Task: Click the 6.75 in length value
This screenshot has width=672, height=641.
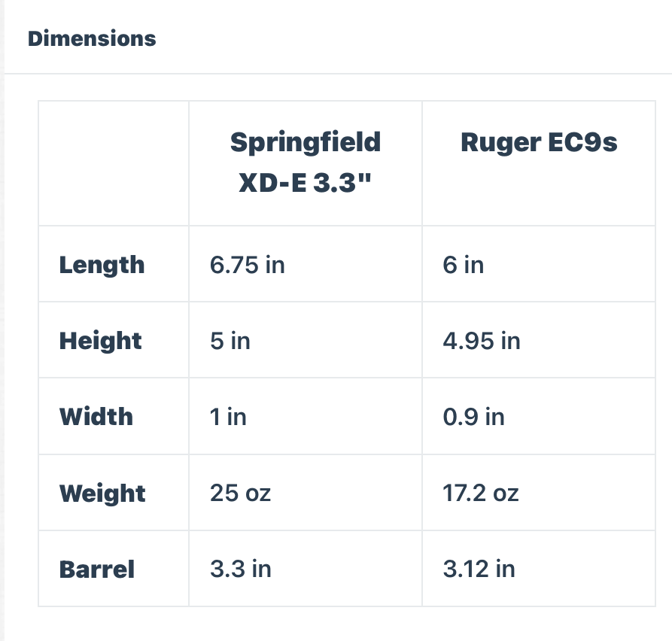Action: [x=248, y=265]
